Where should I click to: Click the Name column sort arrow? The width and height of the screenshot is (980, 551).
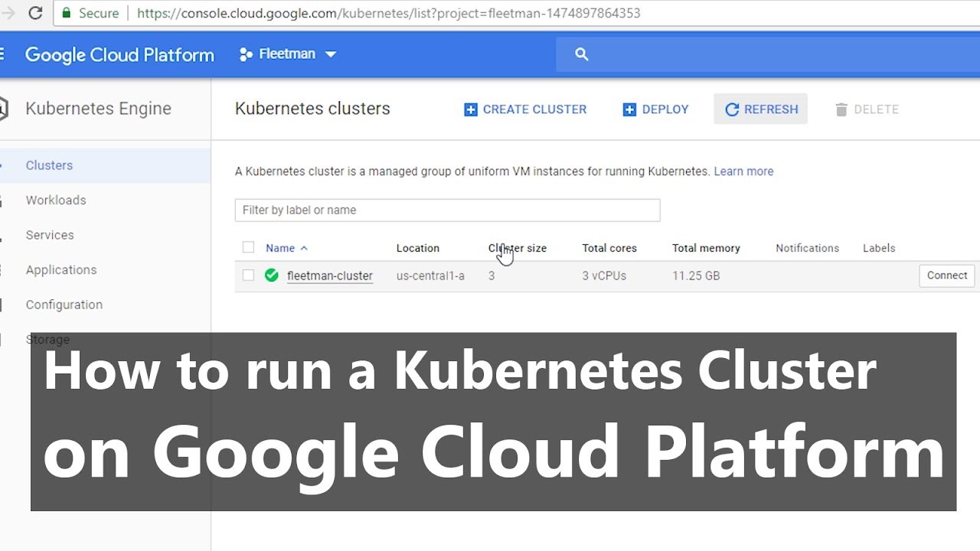pyautogui.click(x=304, y=248)
